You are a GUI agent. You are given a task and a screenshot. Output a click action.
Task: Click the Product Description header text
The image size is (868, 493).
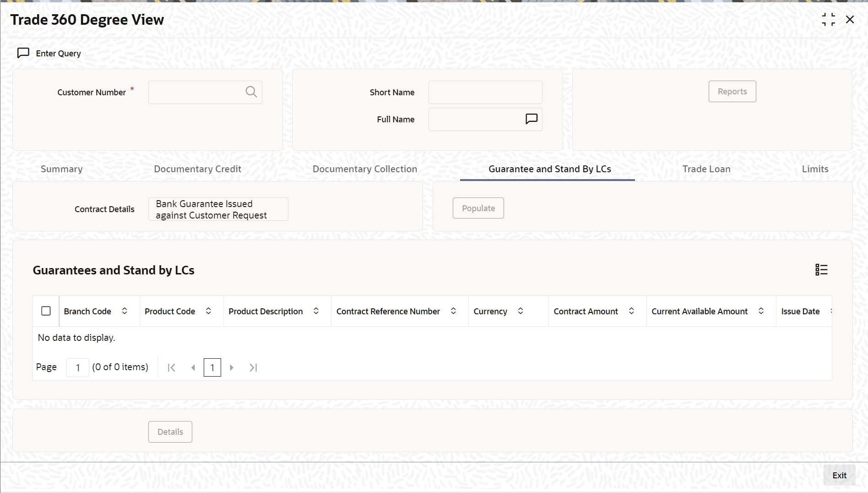tap(266, 312)
